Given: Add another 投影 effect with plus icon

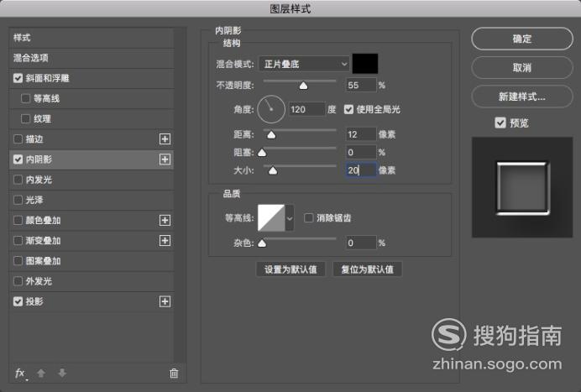Looking at the screenshot, I should (x=165, y=301).
